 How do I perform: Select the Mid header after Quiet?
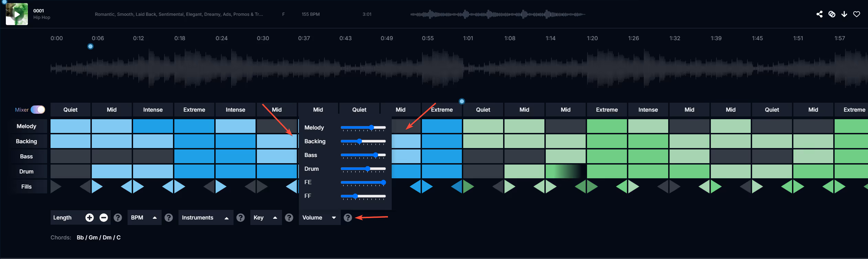pyautogui.click(x=112, y=110)
